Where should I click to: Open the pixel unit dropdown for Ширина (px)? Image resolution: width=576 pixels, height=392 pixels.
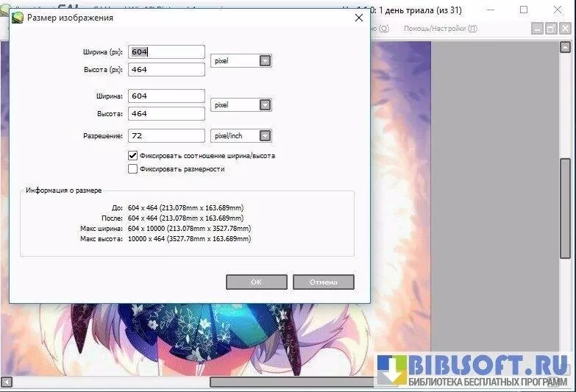[x=265, y=61]
